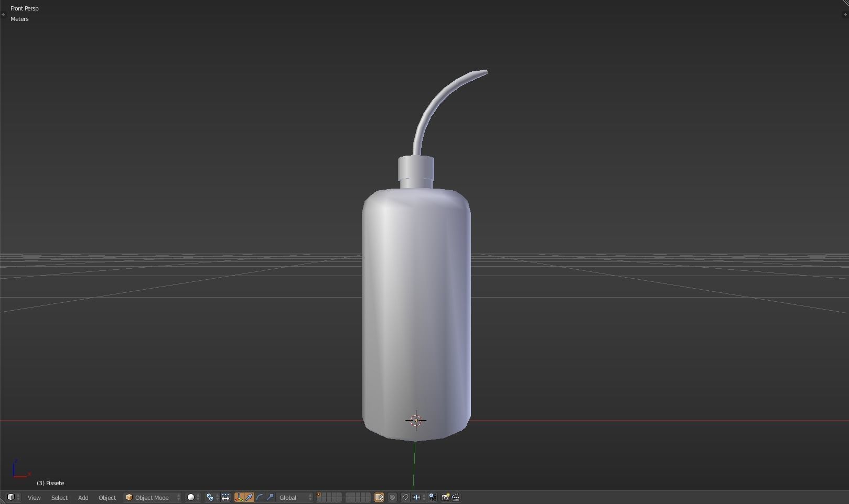Open the viewport shading sphere selector
Screen dimensions: 849x504
click(194, 497)
